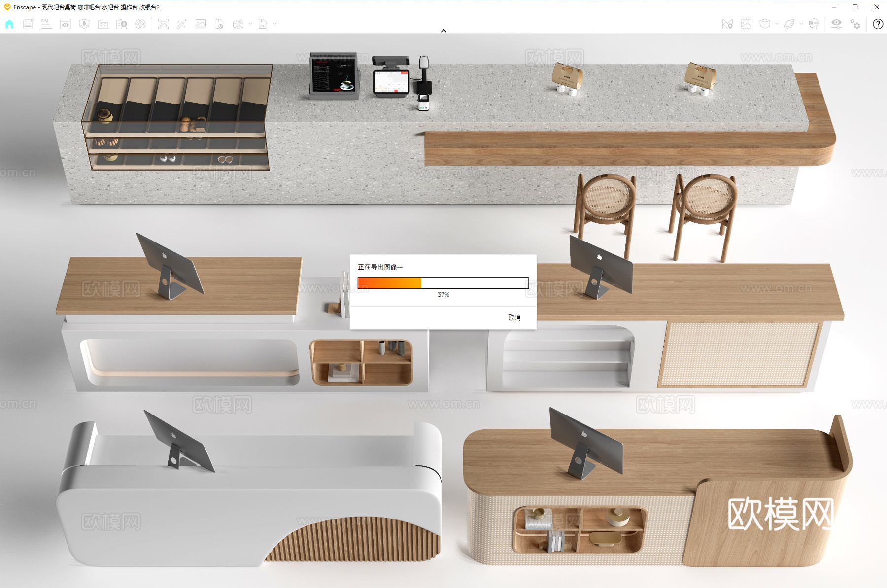Viewport: 887px width, 588px height.
Task: Open the BIM information panel
Action: (x=46, y=24)
